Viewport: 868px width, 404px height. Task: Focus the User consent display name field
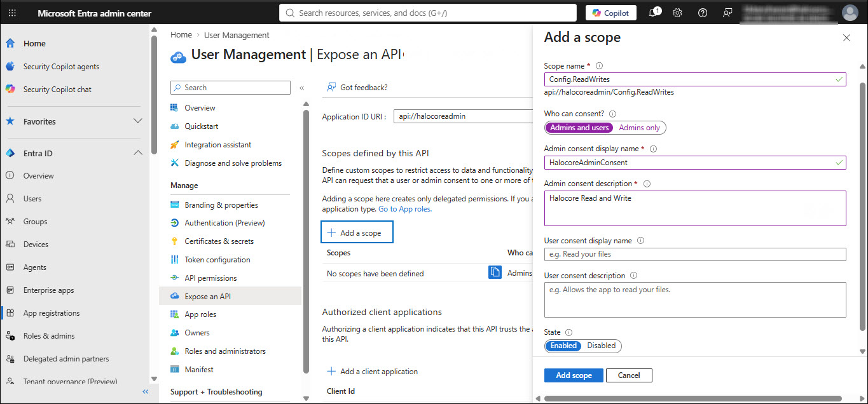coord(695,254)
